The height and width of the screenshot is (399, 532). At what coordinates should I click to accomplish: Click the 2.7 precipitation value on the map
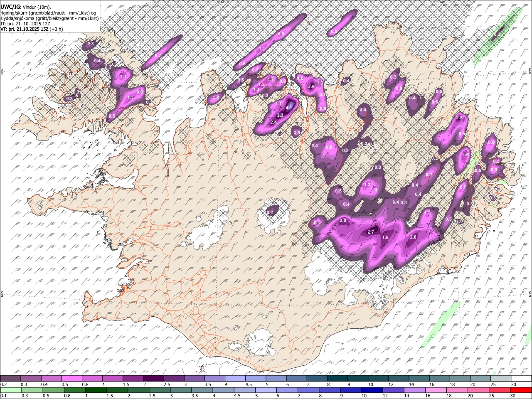click(x=371, y=232)
